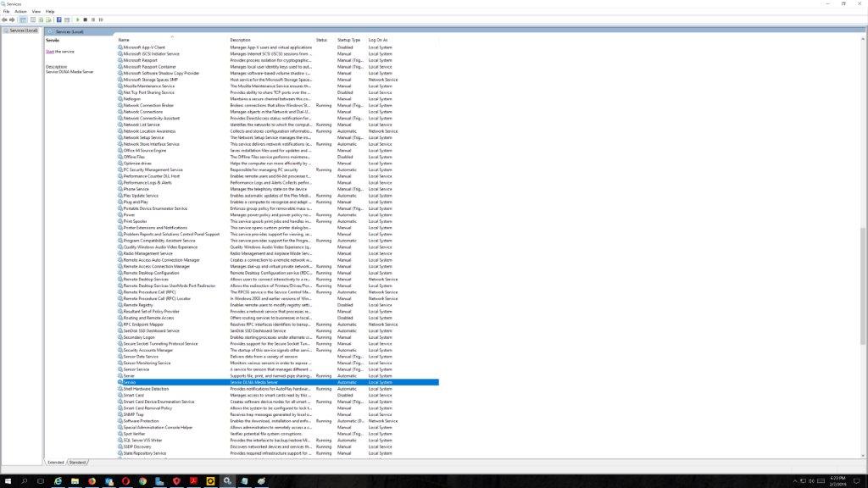Click the Restart Service toolbar icon
This screenshot has width=868, height=488.
[x=101, y=20]
